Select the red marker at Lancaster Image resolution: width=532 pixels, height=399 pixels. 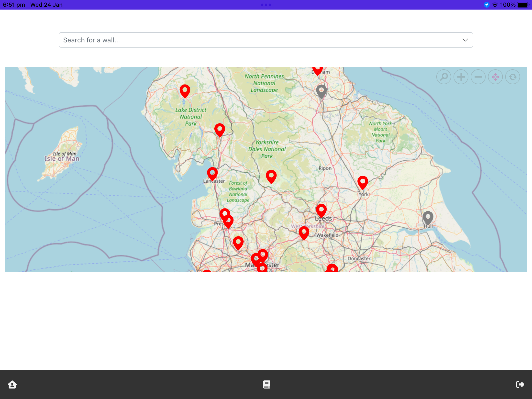[212, 174]
